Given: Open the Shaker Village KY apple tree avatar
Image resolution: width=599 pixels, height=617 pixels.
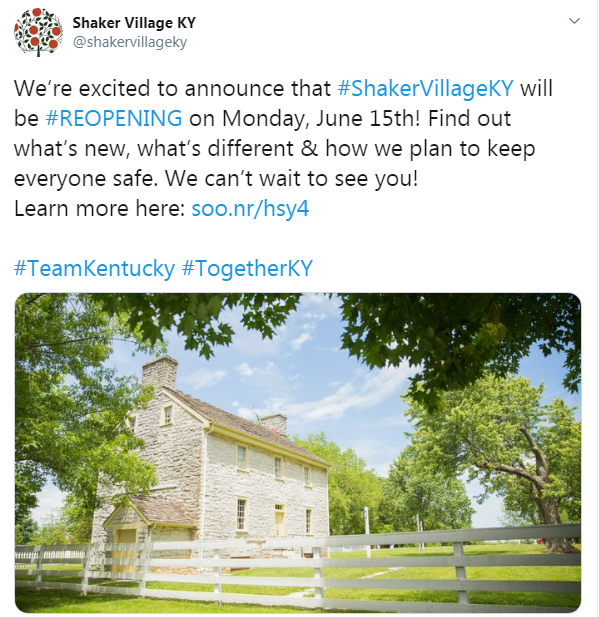Looking at the screenshot, I should 38,32.
